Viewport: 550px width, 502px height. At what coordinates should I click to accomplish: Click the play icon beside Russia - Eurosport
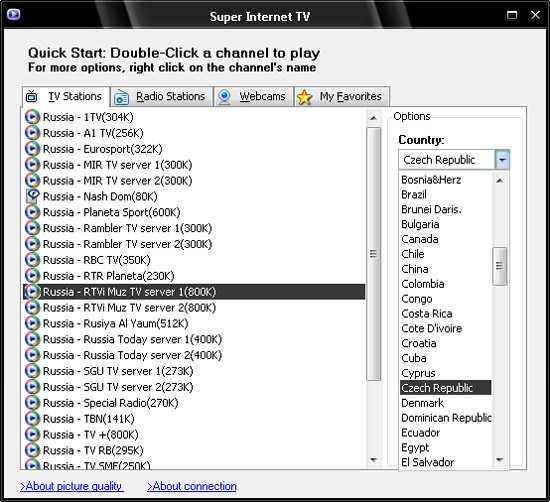[32, 149]
